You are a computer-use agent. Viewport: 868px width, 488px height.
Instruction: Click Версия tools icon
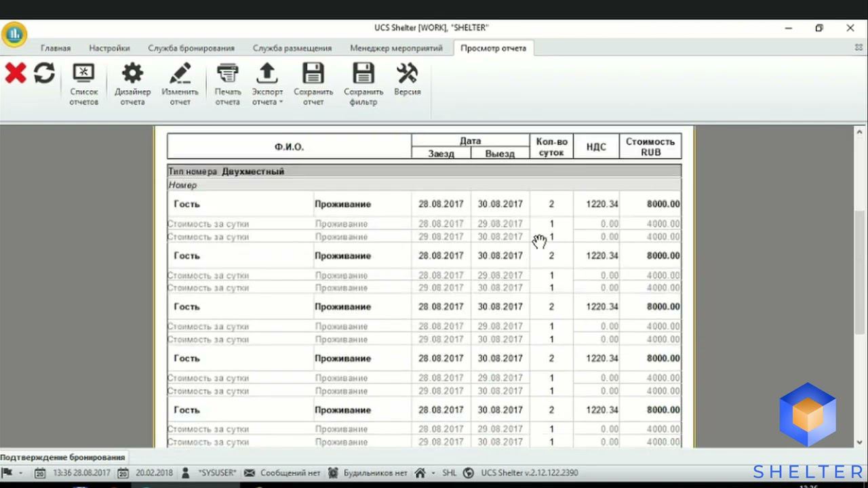(407, 79)
